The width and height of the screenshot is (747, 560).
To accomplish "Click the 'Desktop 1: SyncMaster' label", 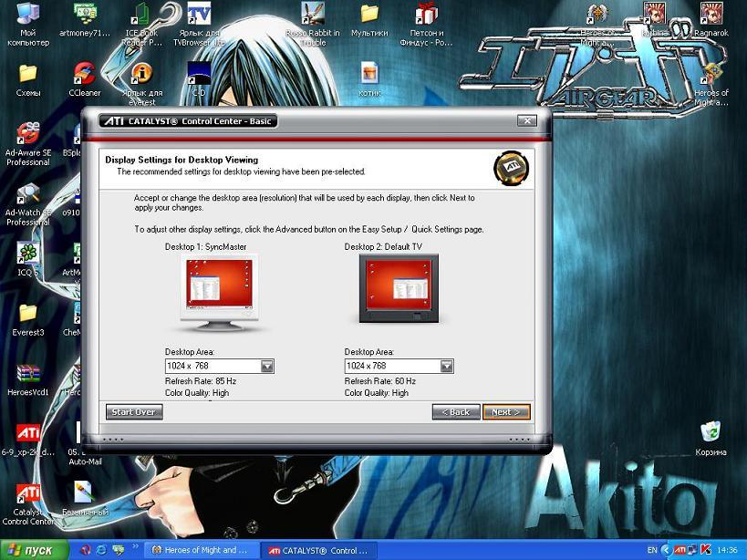I will [206, 246].
